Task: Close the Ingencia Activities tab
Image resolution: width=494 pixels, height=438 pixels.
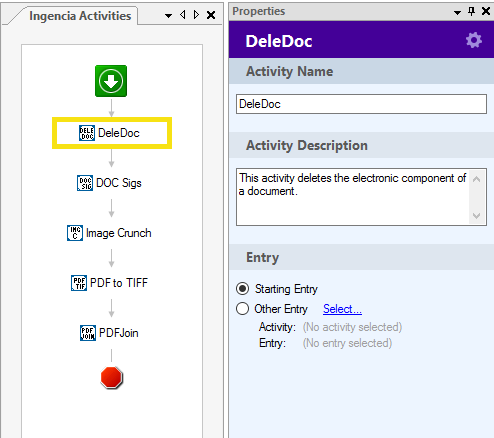Action: (211, 15)
